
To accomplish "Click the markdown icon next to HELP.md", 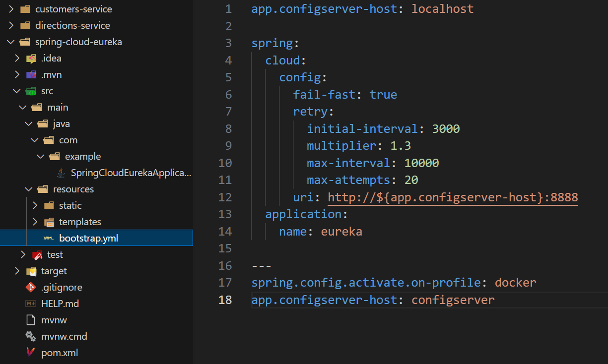I will pyautogui.click(x=31, y=303).
